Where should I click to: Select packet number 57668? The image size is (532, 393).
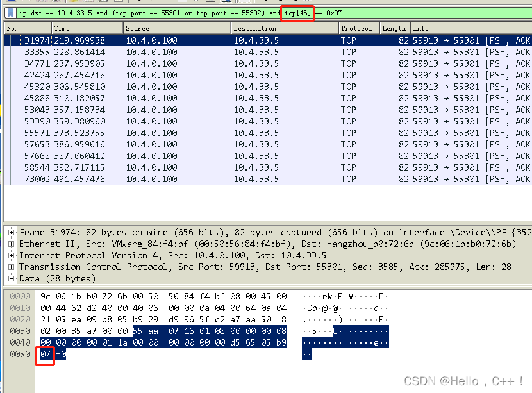click(x=268, y=156)
